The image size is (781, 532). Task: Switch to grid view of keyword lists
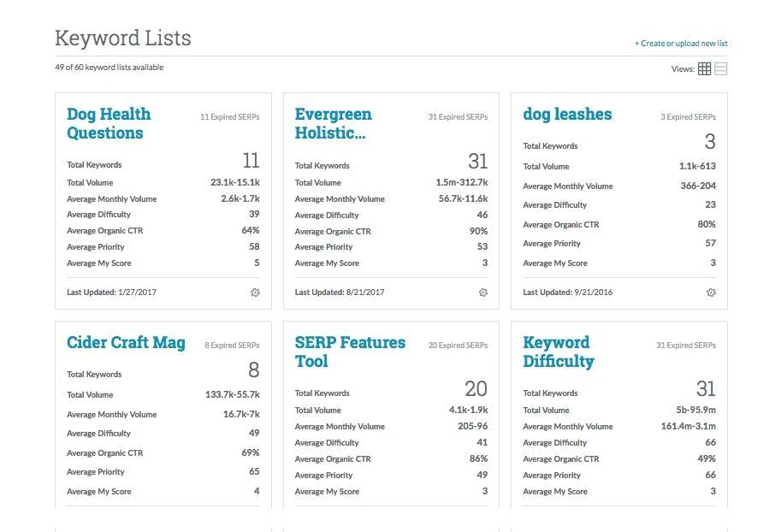(x=704, y=68)
